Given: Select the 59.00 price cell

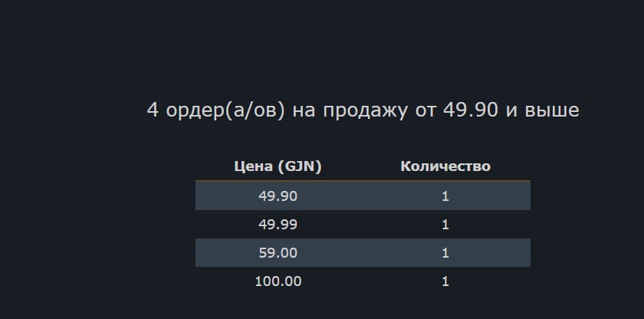Looking at the screenshot, I should click(278, 253).
